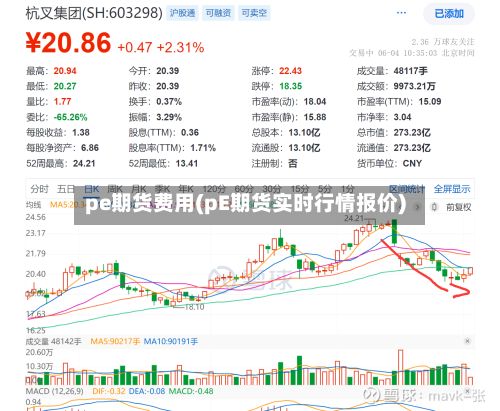
Task: Click 全屏显示 to view chart fullscreen
Action: pyautogui.click(x=452, y=189)
